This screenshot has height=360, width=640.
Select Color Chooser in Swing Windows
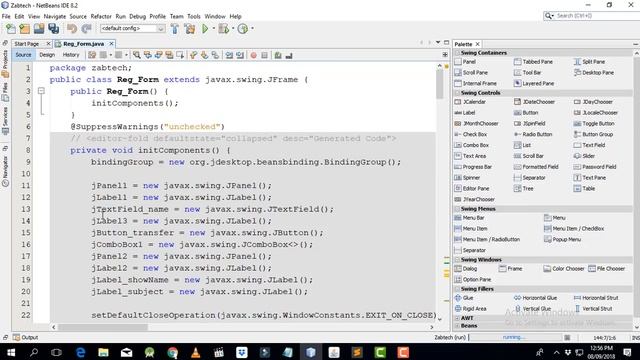(564, 269)
